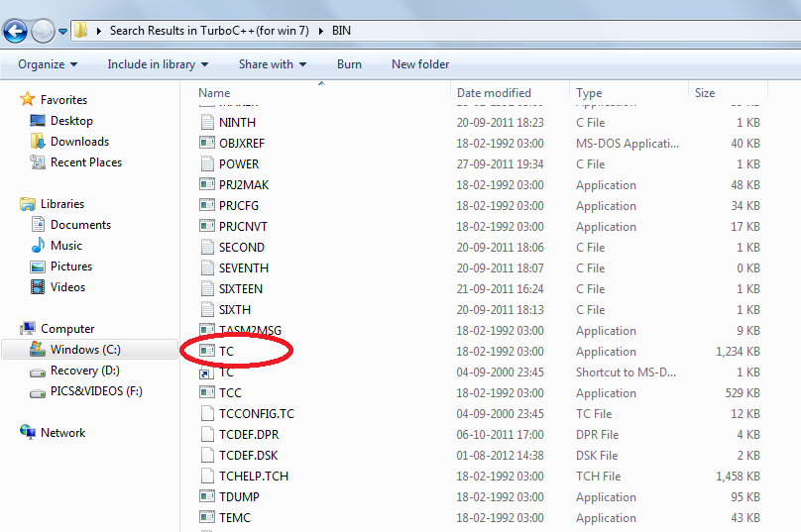
Task: Click the Burn button
Action: coord(349,64)
